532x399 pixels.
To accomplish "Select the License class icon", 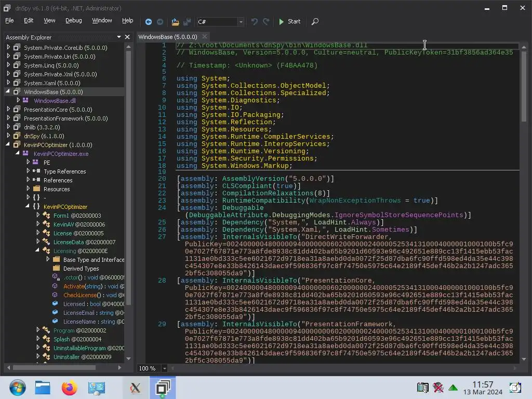I will (46, 233).
